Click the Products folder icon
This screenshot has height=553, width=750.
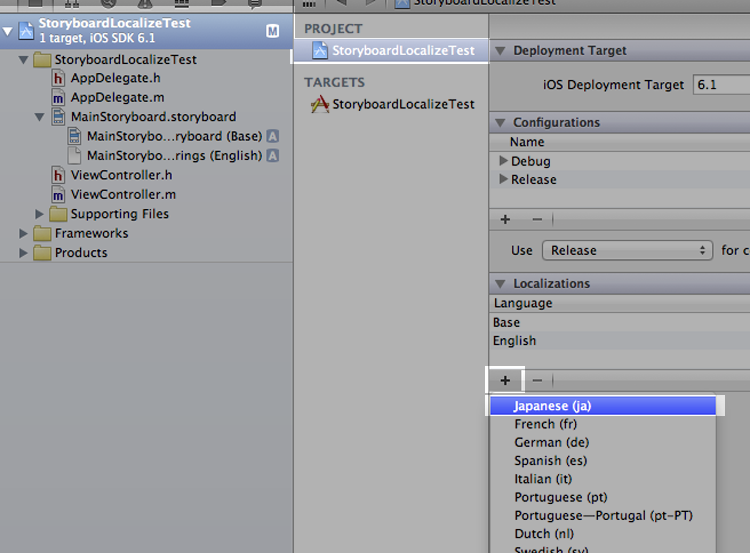(x=42, y=253)
